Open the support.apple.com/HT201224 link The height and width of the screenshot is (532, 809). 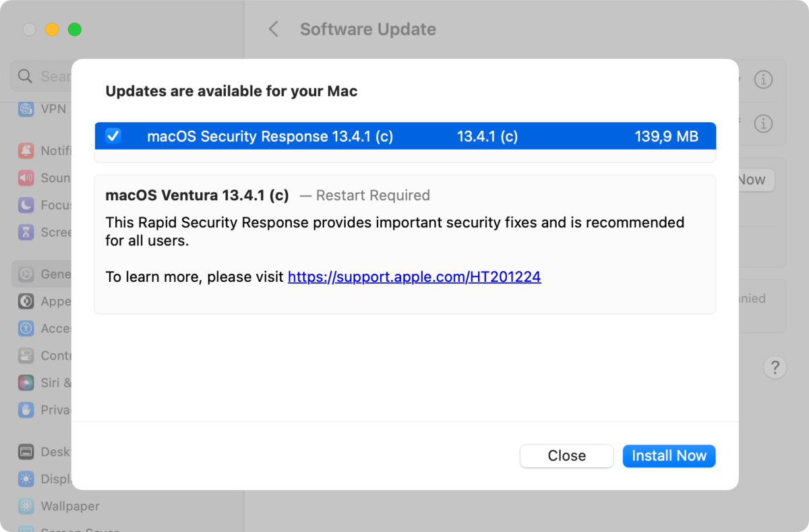pos(414,276)
